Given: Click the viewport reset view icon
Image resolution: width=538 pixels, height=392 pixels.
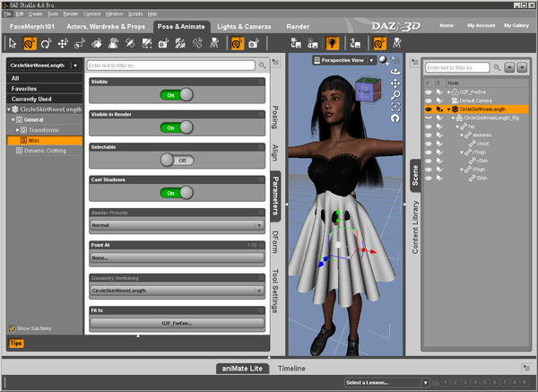Looking at the screenshot, I should (x=395, y=118).
